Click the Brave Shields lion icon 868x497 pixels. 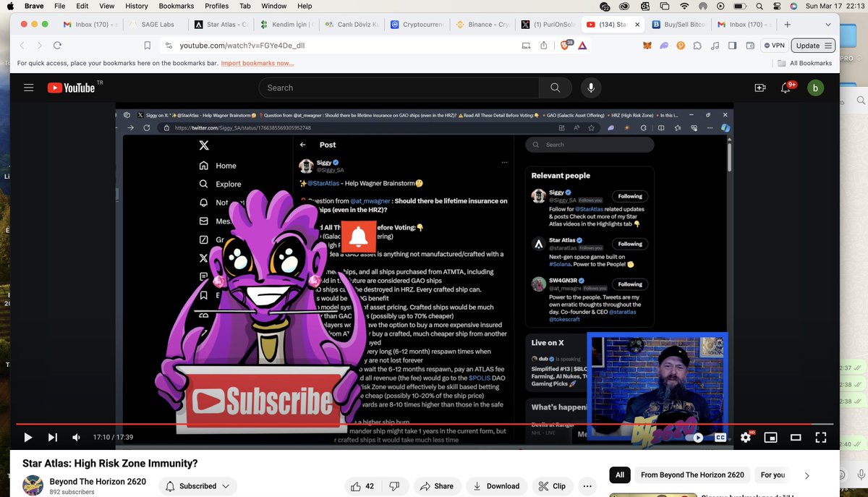[x=566, y=45]
